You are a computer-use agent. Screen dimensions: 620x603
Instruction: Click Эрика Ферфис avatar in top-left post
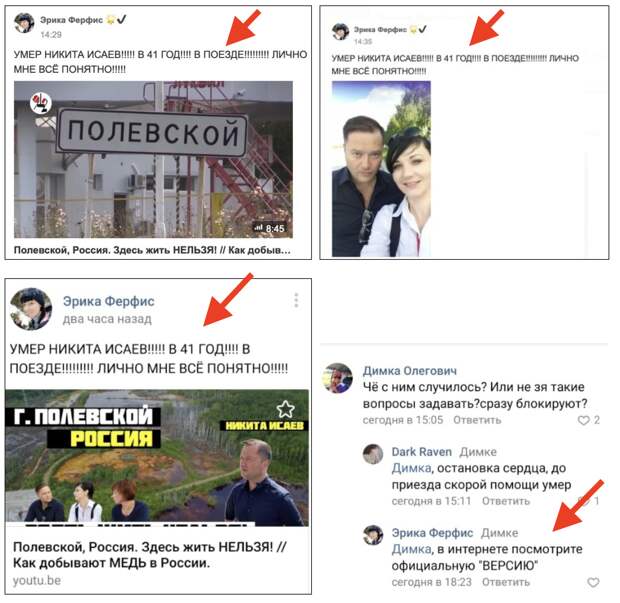coord(24,23)
